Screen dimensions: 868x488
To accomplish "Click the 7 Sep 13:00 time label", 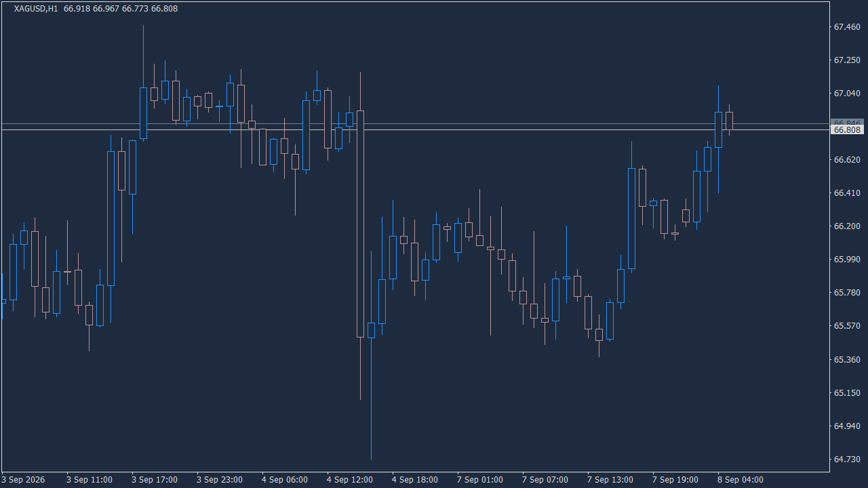I will click(610, 480).
